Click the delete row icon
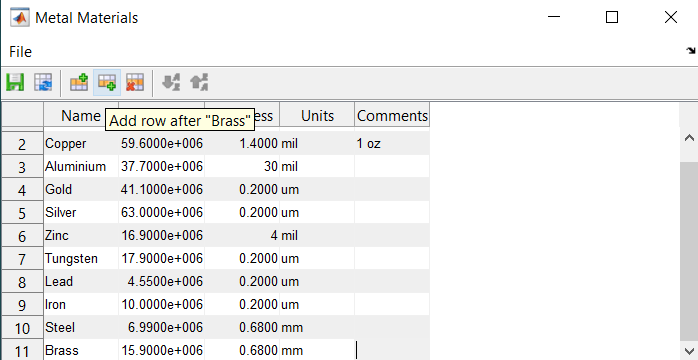This screenshot has width=698, height=360. (134, 83)
